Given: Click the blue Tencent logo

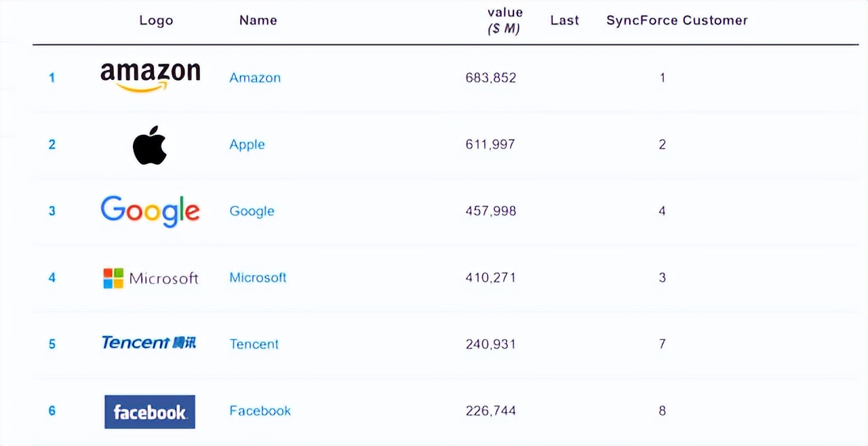Looking at the screenshot, I should coord(149,342).
